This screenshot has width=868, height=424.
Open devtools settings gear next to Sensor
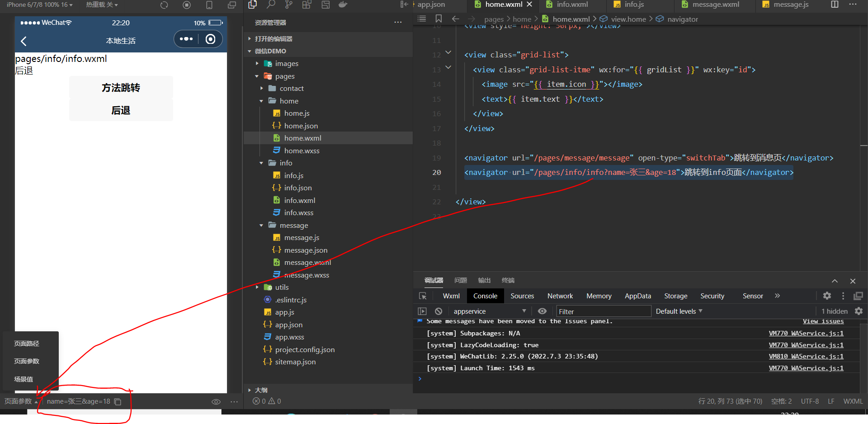click(827, 296)
